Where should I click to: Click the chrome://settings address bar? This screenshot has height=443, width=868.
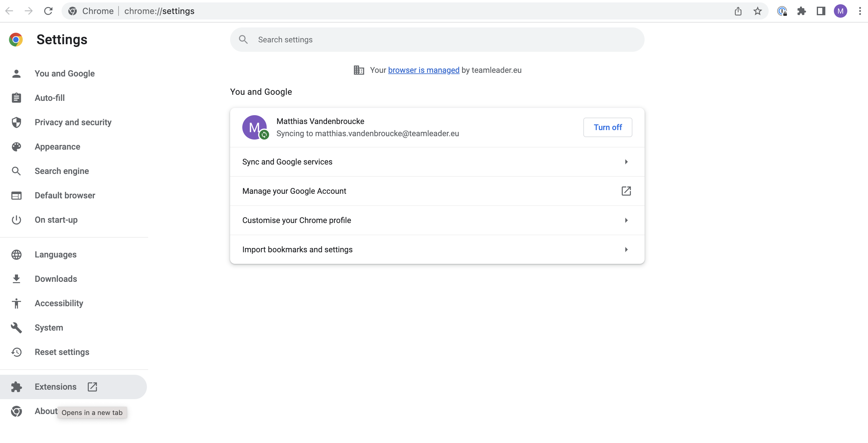pos(414,11)
